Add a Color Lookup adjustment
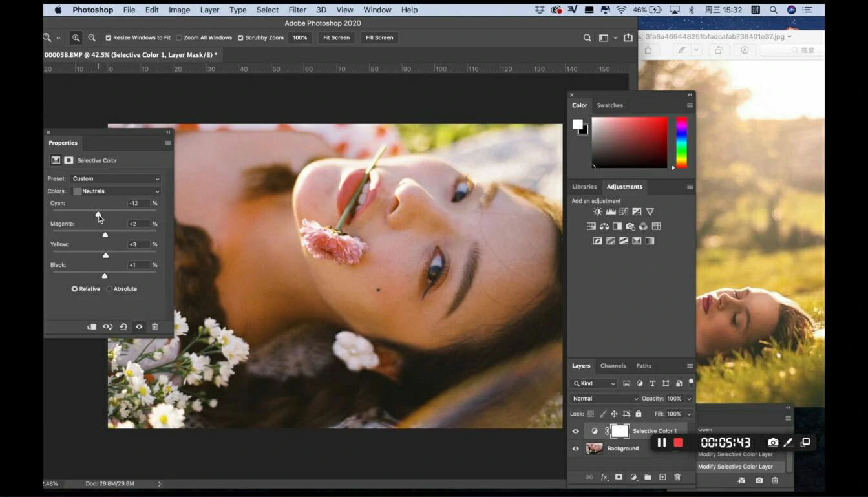 pyautogui.click(x=657, y=226)
